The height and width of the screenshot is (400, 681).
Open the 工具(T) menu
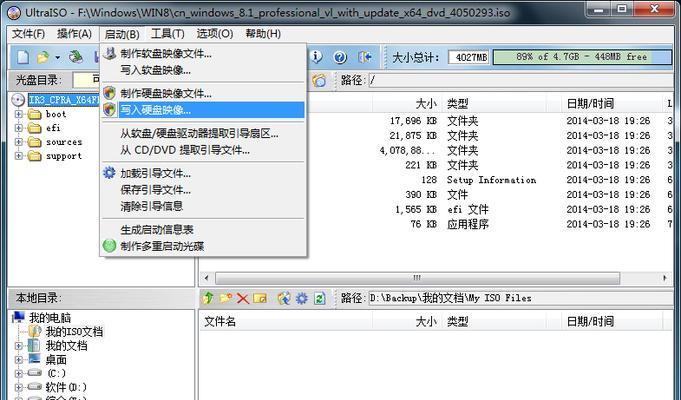(x=168, y=34)
